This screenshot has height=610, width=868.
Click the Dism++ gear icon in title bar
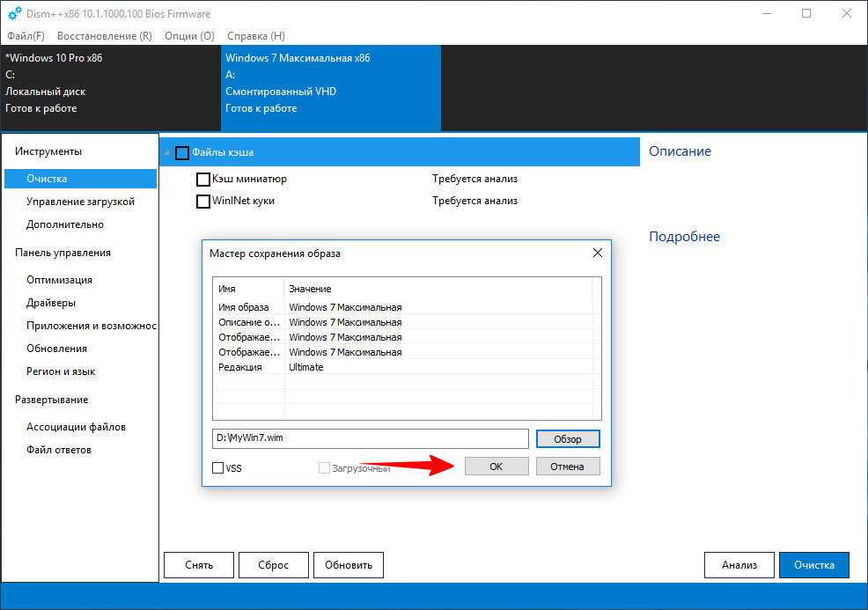14,13
